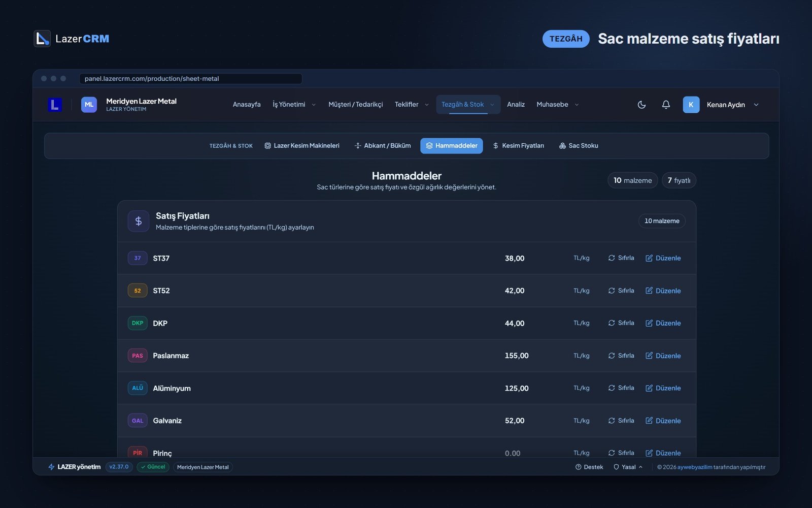Switch to Sac Stoku tab
The height and width of the screenshot is (508, 812).
click(x=579, y=146)
